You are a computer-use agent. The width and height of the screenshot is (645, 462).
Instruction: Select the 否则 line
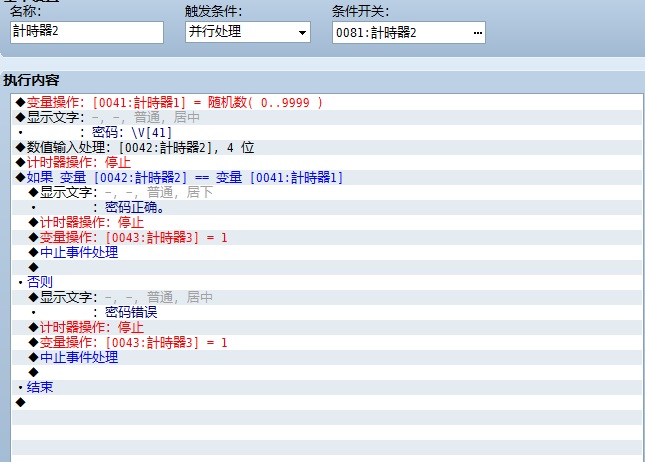(327, 283)
